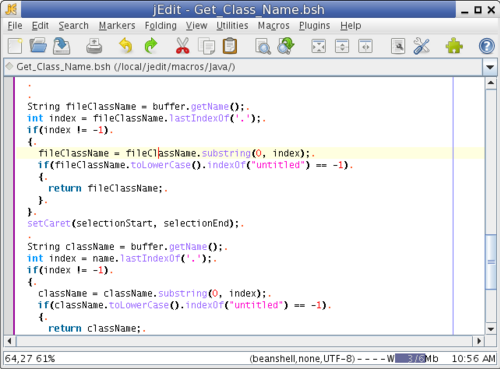Click 'substring' in the highlighted line
Image resolution: width=500 pixels, height=369 pixels.
click(x=226, y=153)
